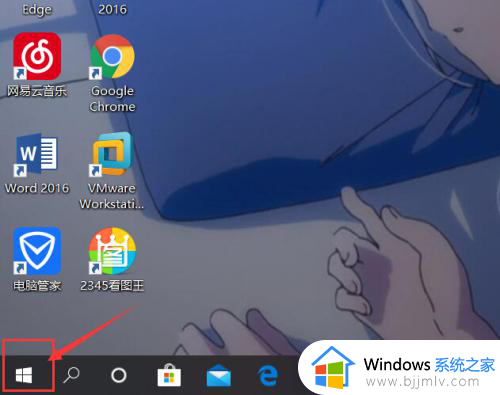Select the "2016" desktop icon label
Screen dimensions: 500x395
(x=112, y=9)
